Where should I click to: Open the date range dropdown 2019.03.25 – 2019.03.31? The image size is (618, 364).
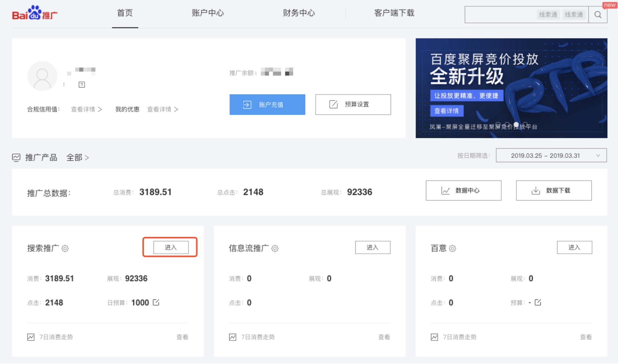[551, 156]
